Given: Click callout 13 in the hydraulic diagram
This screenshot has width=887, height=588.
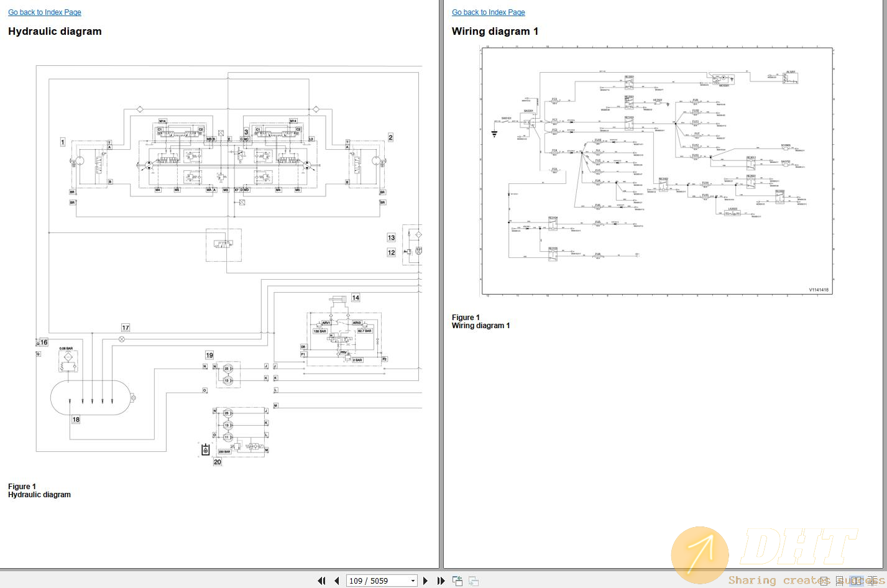Looking at the screenshot, I should tap(391, 237).
